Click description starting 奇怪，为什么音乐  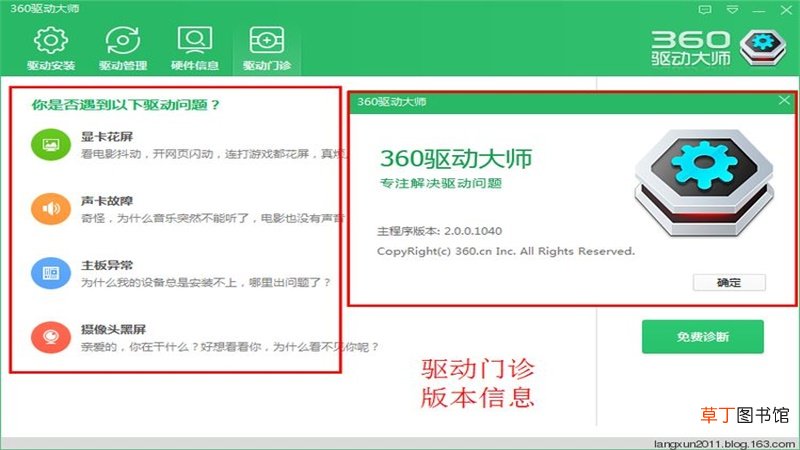tap(213, 218)
